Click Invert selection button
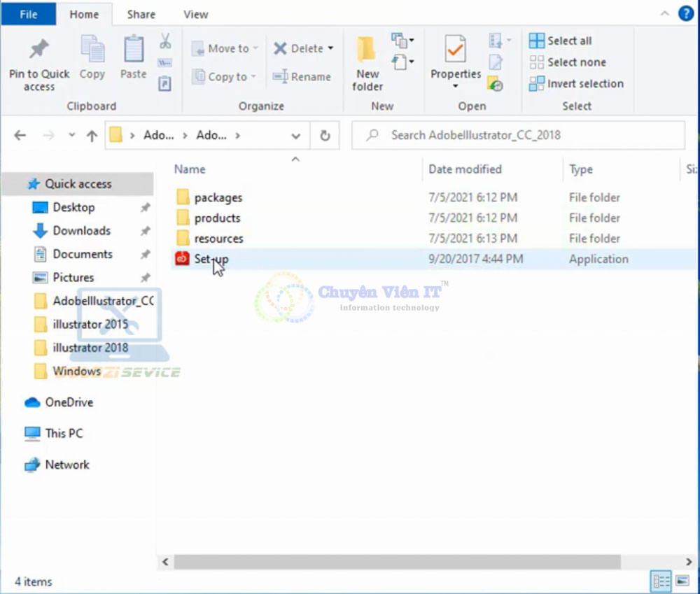 tap(576, 84)
